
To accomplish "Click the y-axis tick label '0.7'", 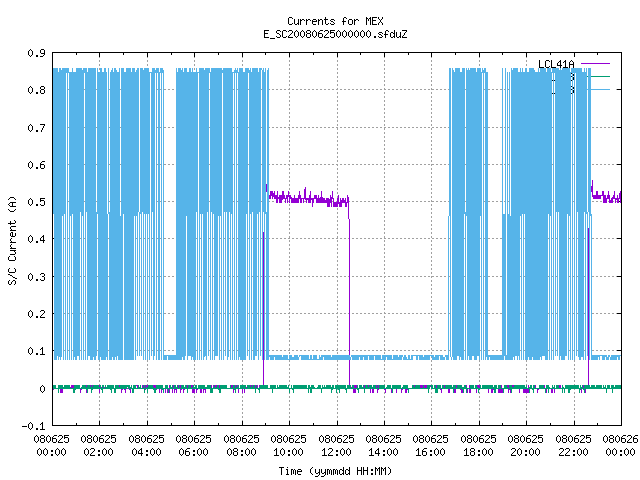I will tap(36, 128).
